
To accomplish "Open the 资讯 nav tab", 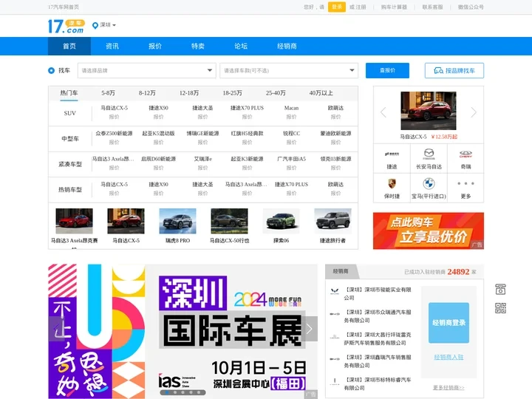I will tap(112, 46).
